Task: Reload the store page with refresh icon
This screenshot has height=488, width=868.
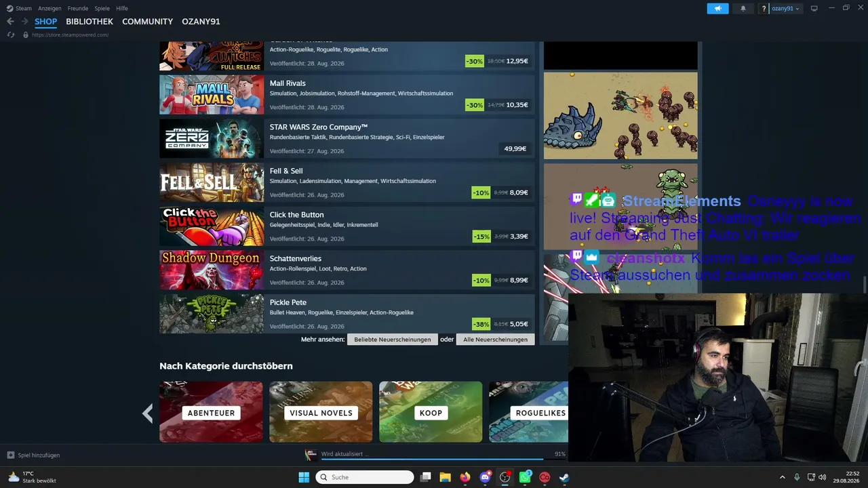Action: pos(10,35)
